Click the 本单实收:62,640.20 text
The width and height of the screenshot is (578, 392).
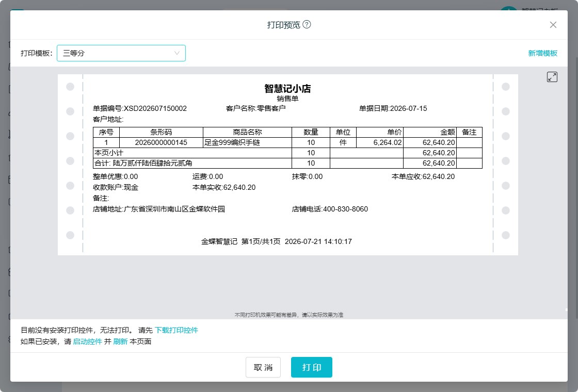(x=224, y=187)
